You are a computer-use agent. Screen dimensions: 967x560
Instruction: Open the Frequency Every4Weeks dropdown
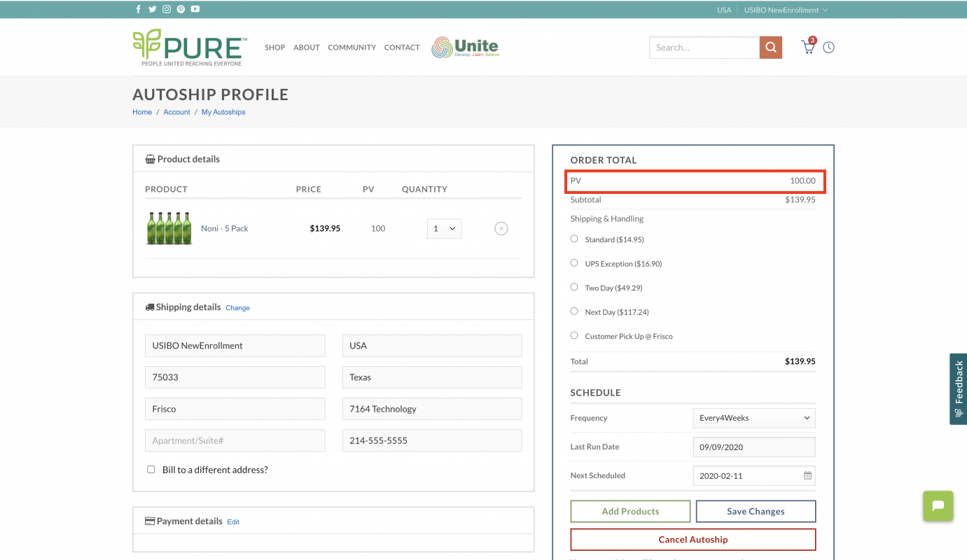coord(754,418)
